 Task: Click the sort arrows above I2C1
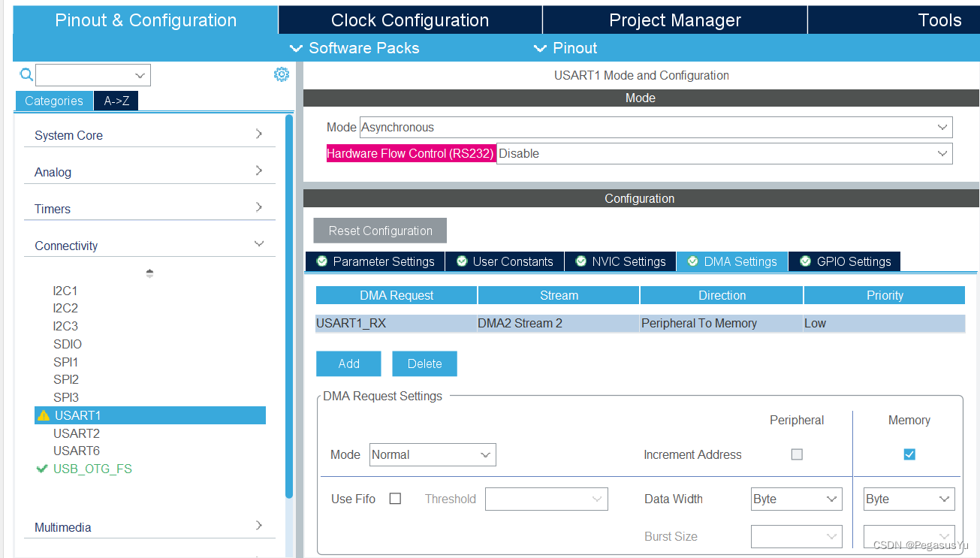pos(149,273)
